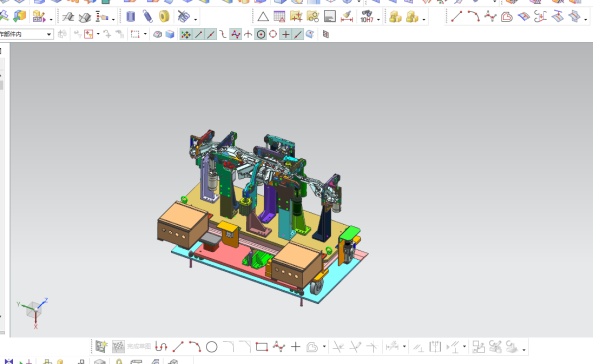Image resolution: width=593 pixels, height=364 pixels.
Task: Click the view orientation triad in viewport
Action: click(x=33, y=311)
